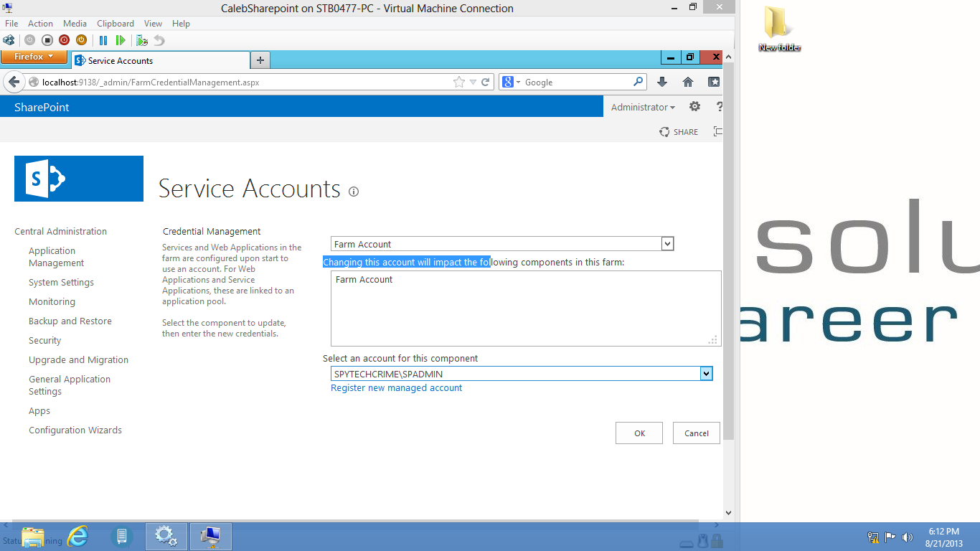The image size is (980, 551).
Task: Open the Administrator user menu
Action: point(643,107)
